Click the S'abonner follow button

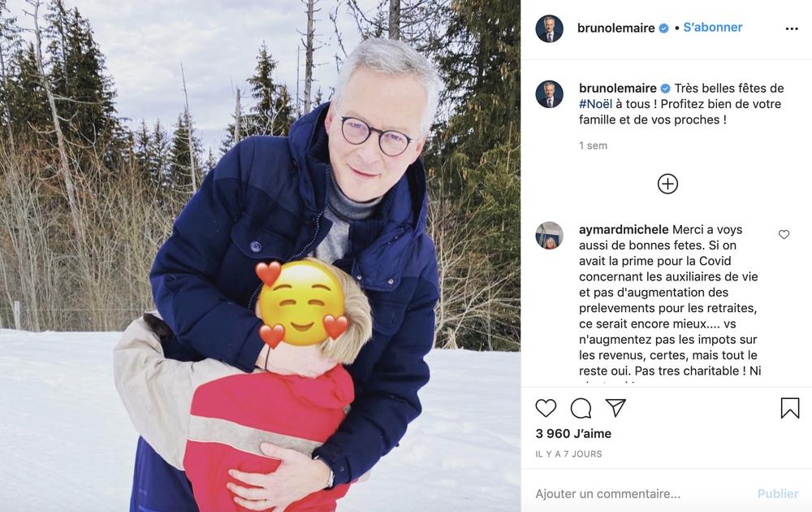[x=713, y=28]
